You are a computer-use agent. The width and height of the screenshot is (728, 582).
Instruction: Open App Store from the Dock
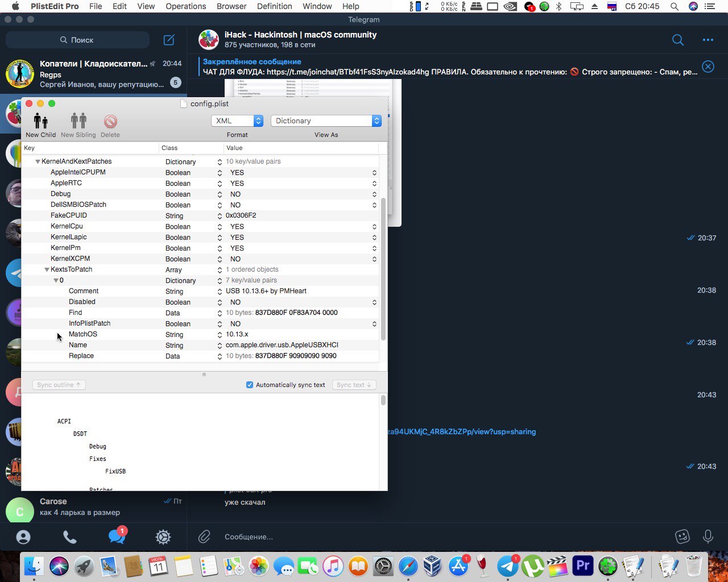tap(458, 566)
